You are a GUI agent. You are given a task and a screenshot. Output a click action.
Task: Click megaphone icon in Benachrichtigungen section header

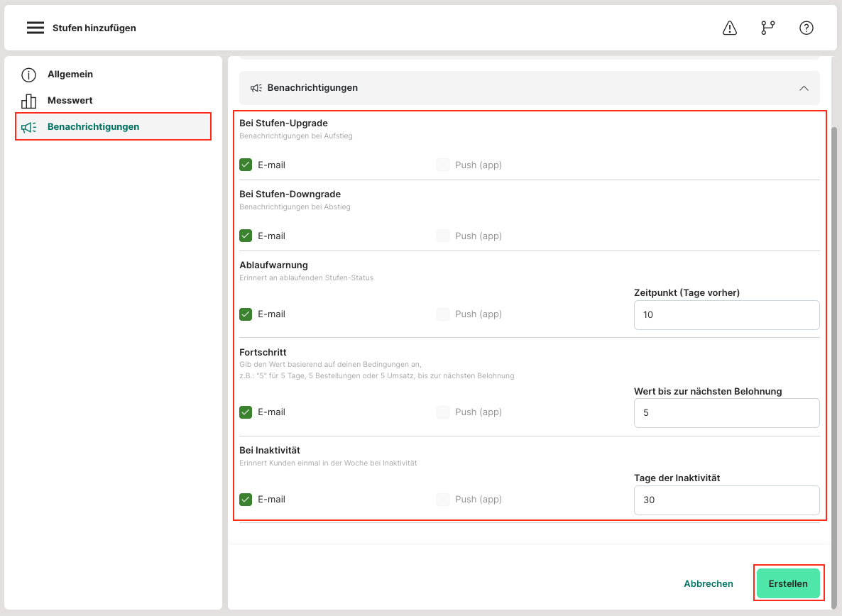(x=256, y=88)
